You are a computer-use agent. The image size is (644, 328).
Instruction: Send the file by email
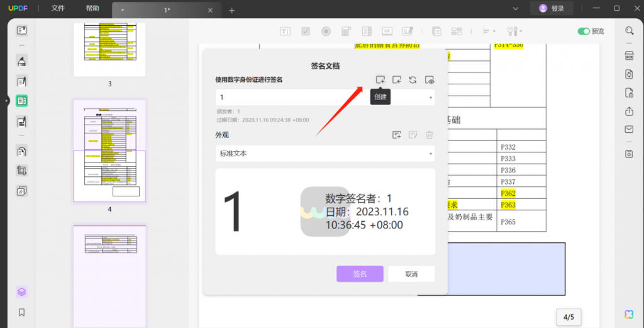(629, 130)
